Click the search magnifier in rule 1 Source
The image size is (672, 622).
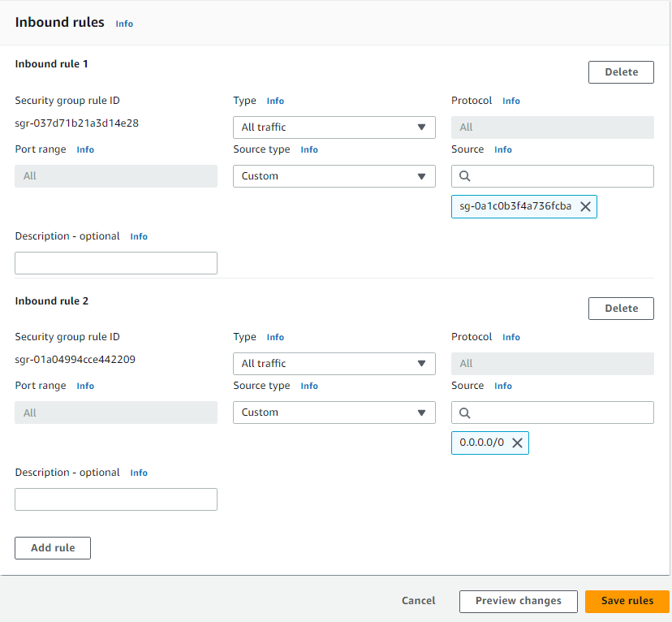[464, 175]
